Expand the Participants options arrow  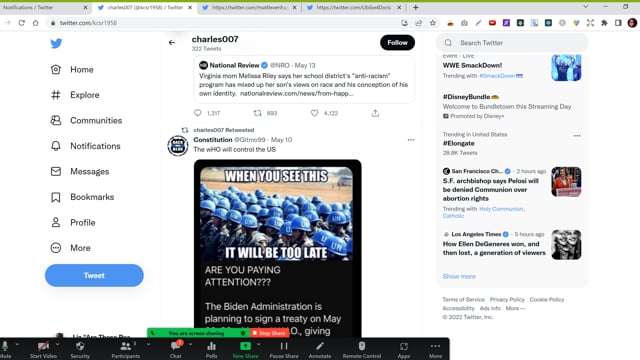[148, 345]
